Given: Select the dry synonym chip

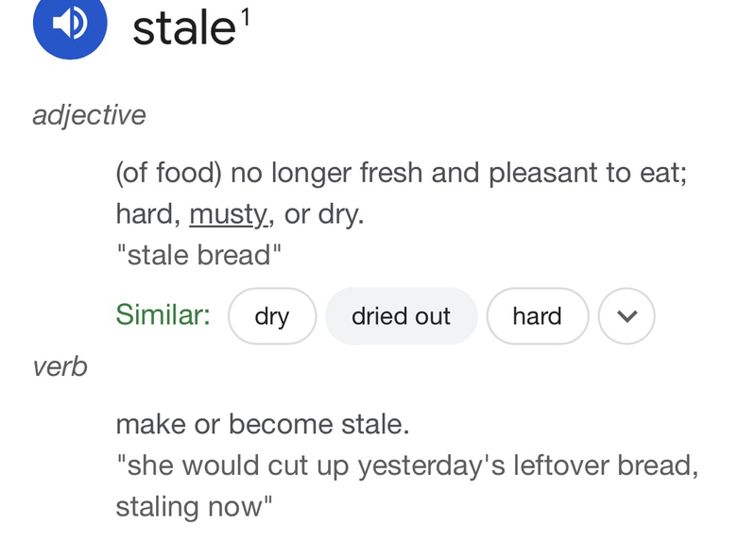Looking at the screenshot, I should 272,316.
